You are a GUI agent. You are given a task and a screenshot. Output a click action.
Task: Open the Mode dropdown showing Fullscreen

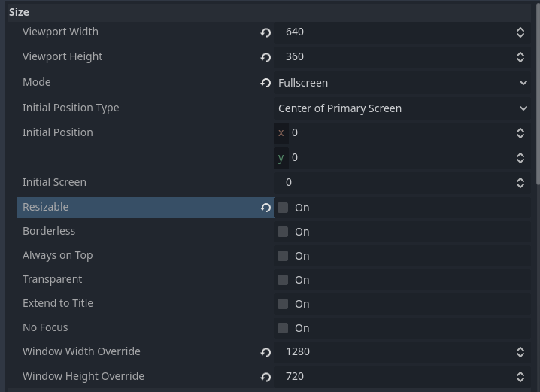[402, 83]
